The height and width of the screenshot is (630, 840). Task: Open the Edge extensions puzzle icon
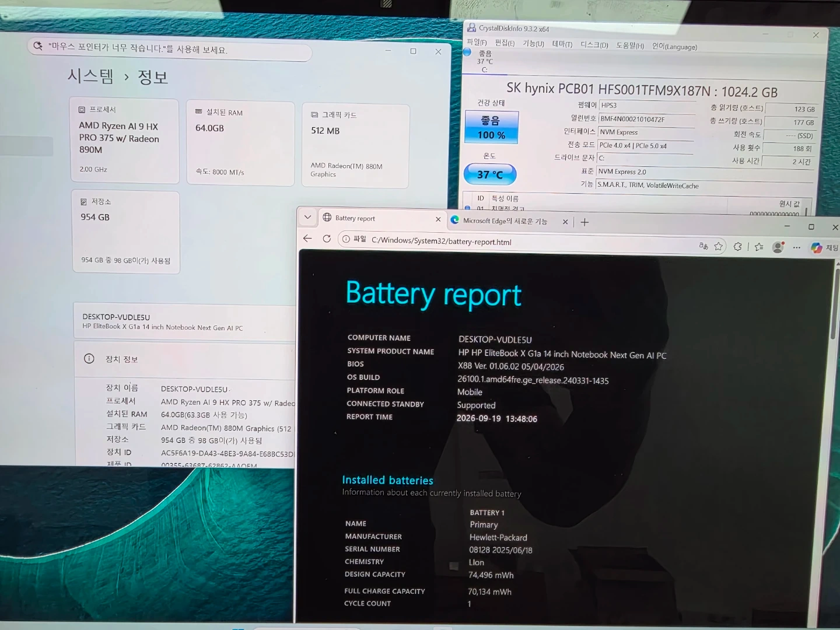[738, 247]
